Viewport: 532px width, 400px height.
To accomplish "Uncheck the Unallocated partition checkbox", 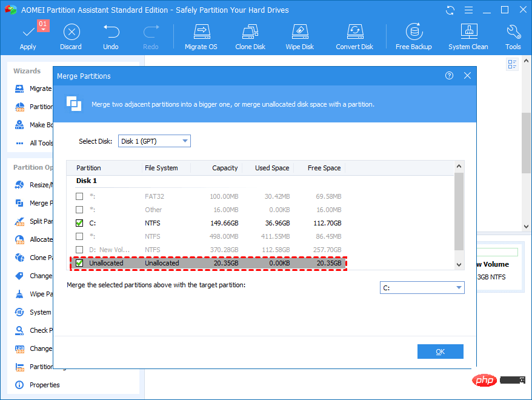I will point(79,263).
